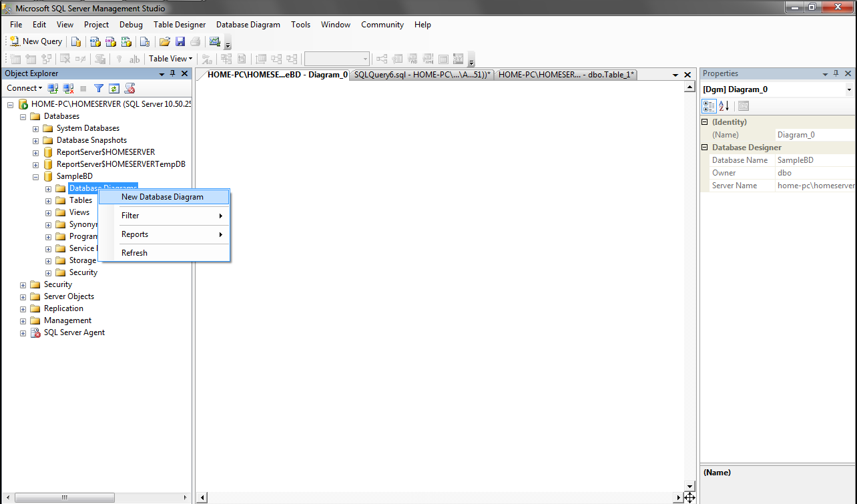Image resolution: width=857 pixels, height=504 pixels.
Task: Collapse the HOME-PC\HOMESERVER server node
Action: coord(10,104)
